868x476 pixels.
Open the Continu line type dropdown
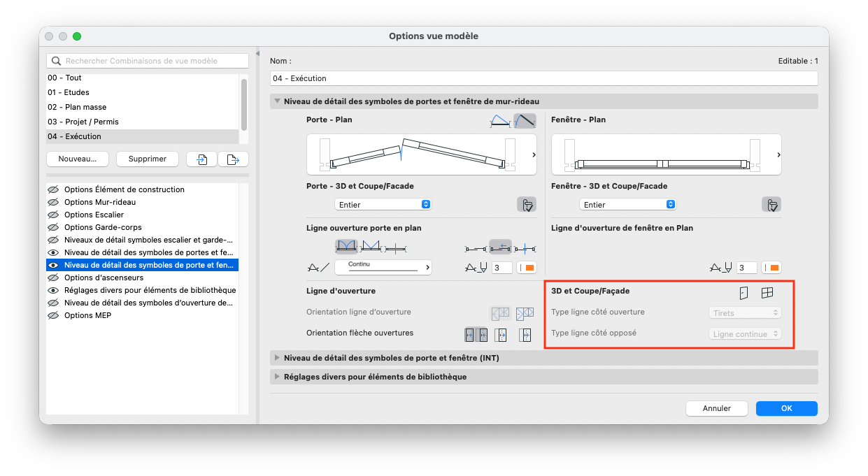coord(383,267)
